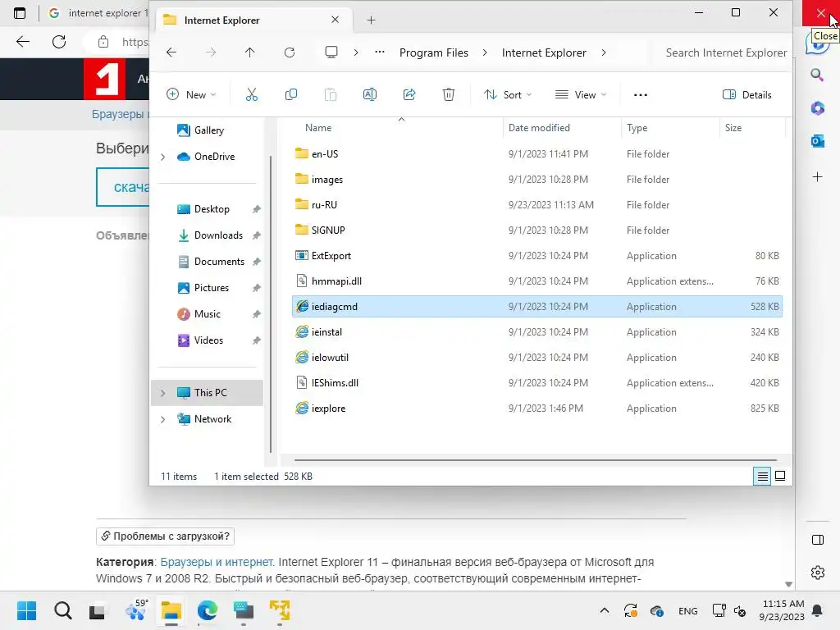The width and height of the screenshot is (840, 630).
Task: Click Program Files in breadcrumb
Action: [x=433, y=52]
